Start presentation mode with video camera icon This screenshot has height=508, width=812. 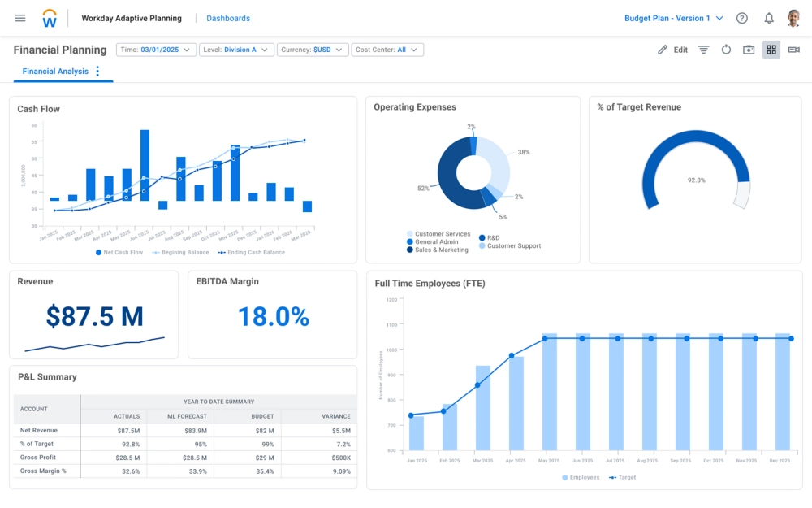(x=793, y=50)
